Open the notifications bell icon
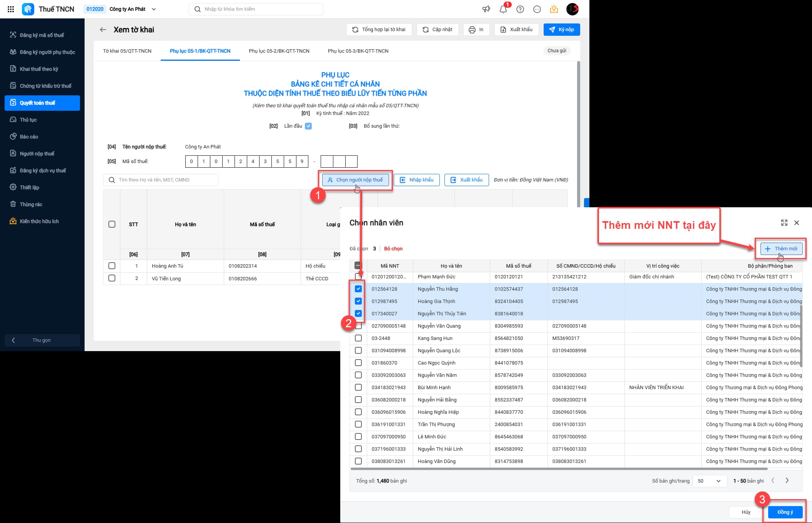The width and height of the screenshot is (812, 523). point(503,9)
